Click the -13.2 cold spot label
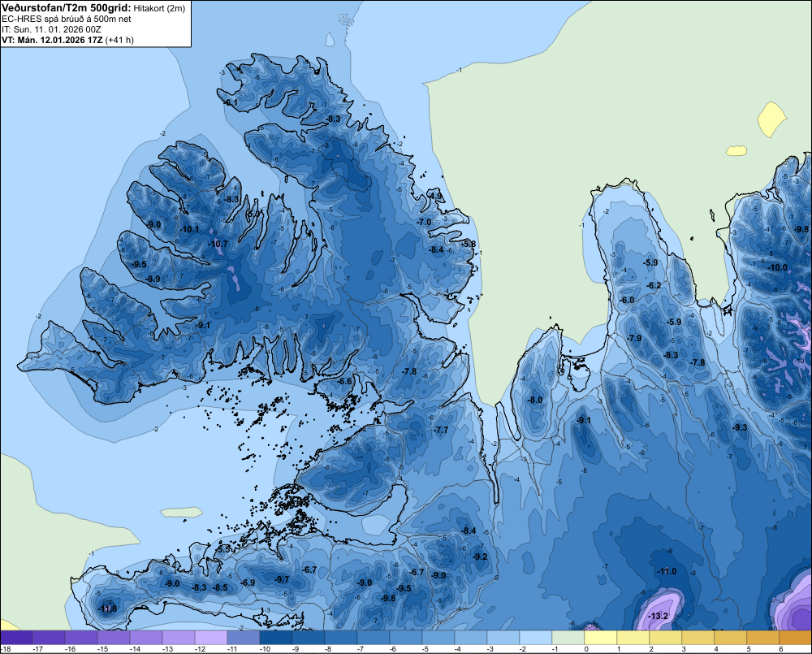 659,616
